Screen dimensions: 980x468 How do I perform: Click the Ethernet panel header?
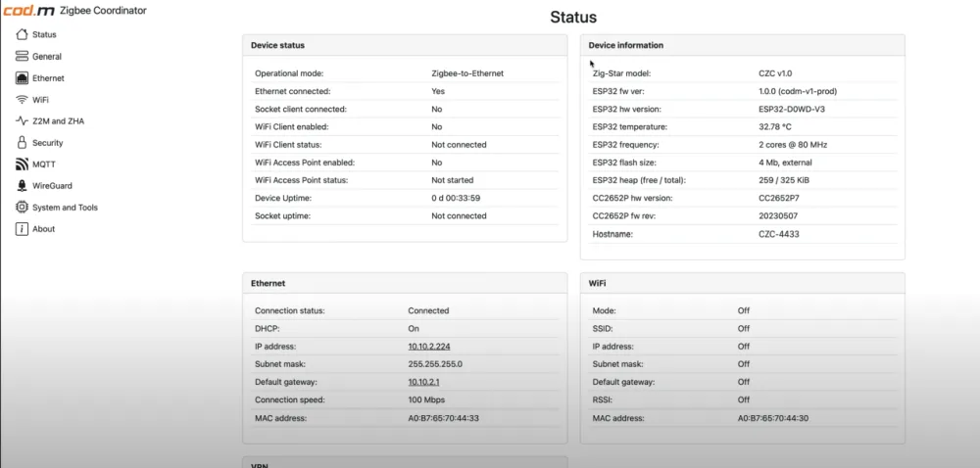(269, 283)
